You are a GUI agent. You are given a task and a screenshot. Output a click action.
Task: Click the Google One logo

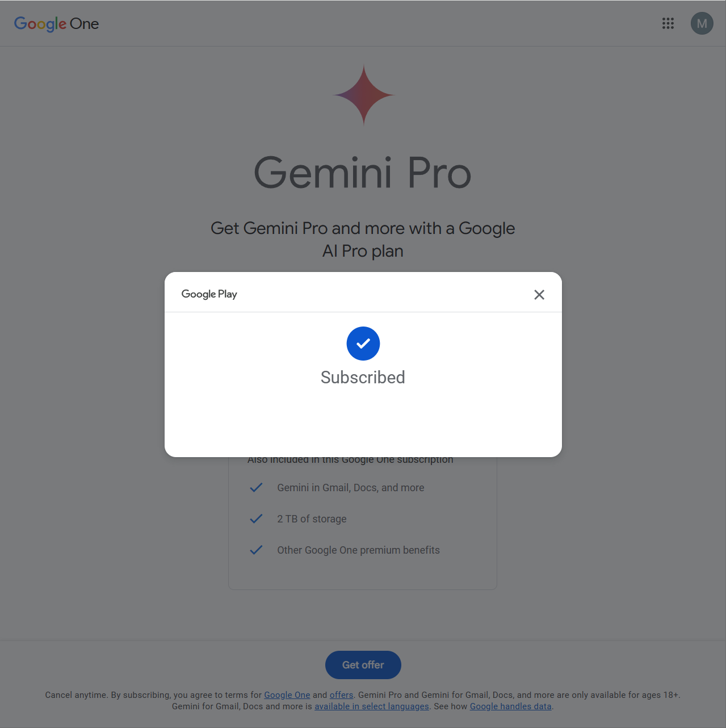click(x=57, y=24)
